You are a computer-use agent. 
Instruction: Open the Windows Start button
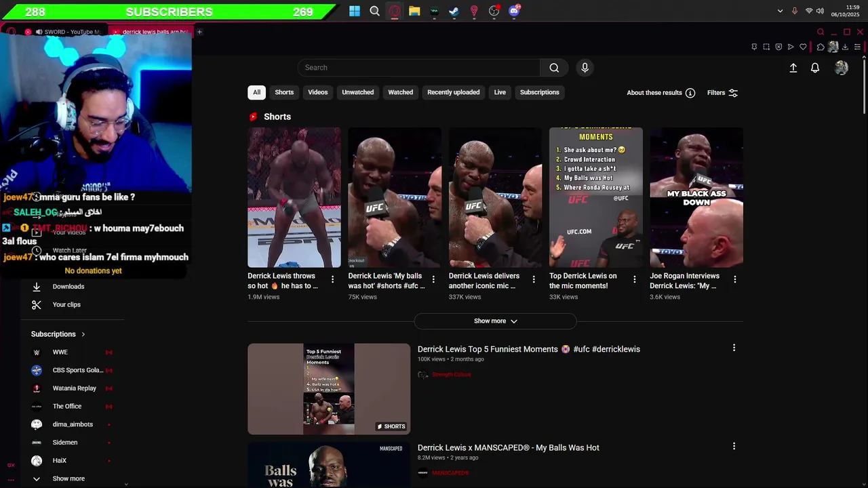(x=355, y=11)
